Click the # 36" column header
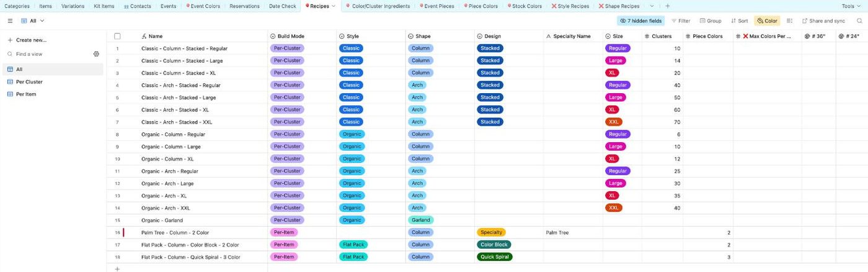The height and width of the screenshot is (272, 868). click(x=818, y=36)
